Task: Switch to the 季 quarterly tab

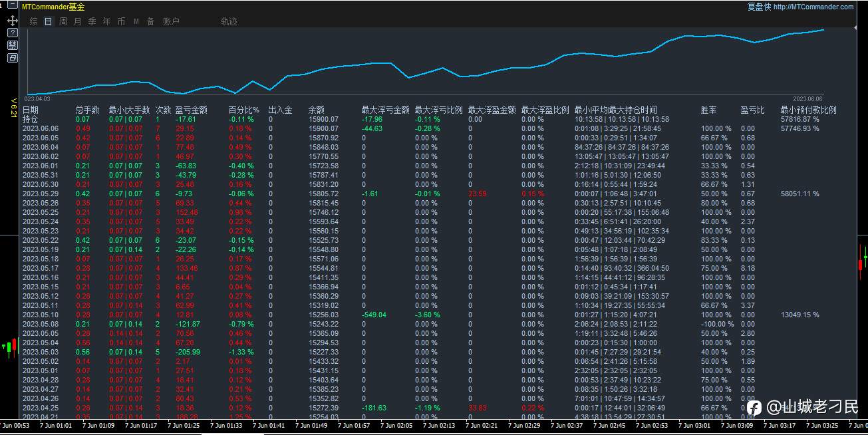Action: pyautogui.click(x=92, y=21)
